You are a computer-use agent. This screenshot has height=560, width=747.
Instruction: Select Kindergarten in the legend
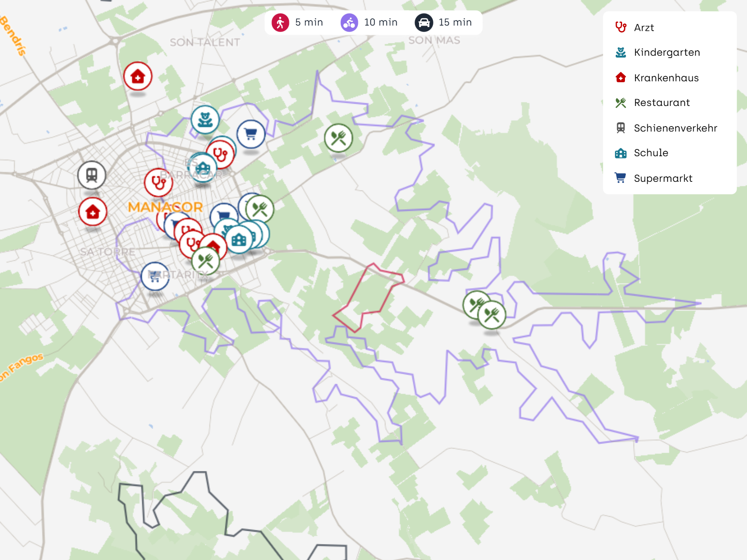667,53
